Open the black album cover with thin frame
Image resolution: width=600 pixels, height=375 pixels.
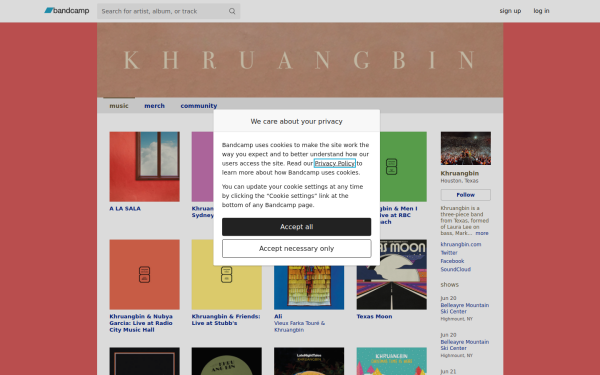click(x=144, y=361)
